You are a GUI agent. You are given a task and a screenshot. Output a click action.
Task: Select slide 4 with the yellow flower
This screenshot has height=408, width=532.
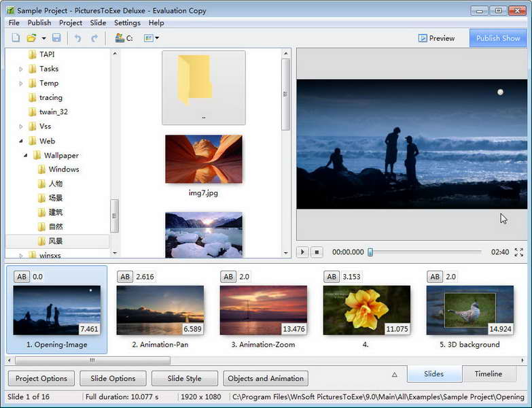[x=367, y=310]
